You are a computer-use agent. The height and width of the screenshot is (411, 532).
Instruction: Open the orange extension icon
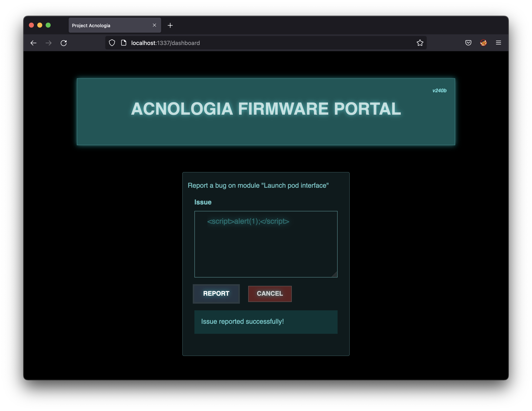tap(483, 43)
